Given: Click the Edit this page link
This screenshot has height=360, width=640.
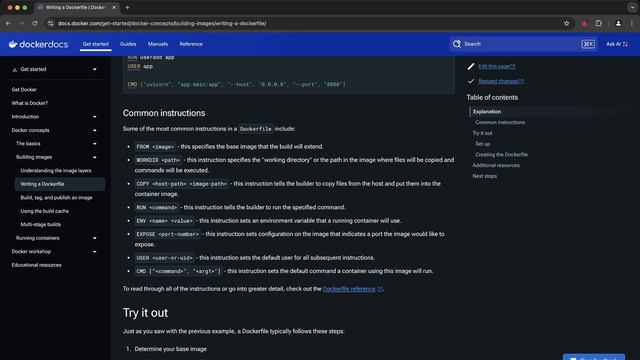Looking at the screenshot, I should point(497,66).
